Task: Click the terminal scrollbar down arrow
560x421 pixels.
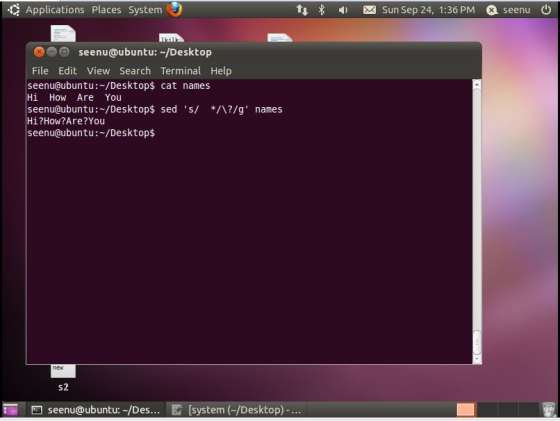Action: pos(477,359)
